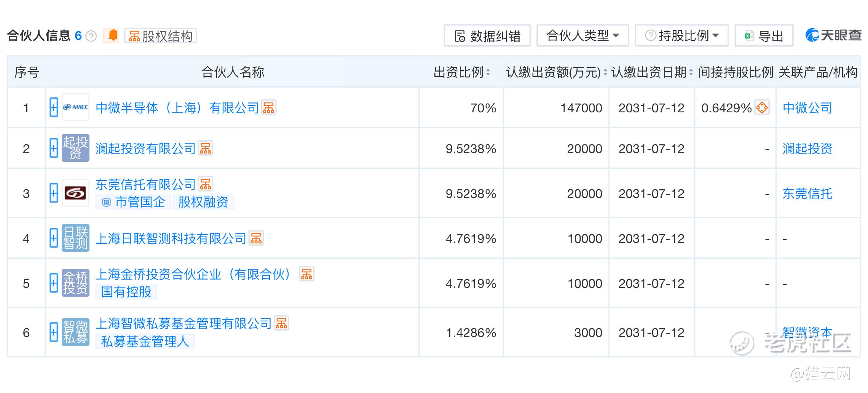Open related product link 中微公司
The width and height of the screenshot is (868, 393).
[x=807, y=108]
